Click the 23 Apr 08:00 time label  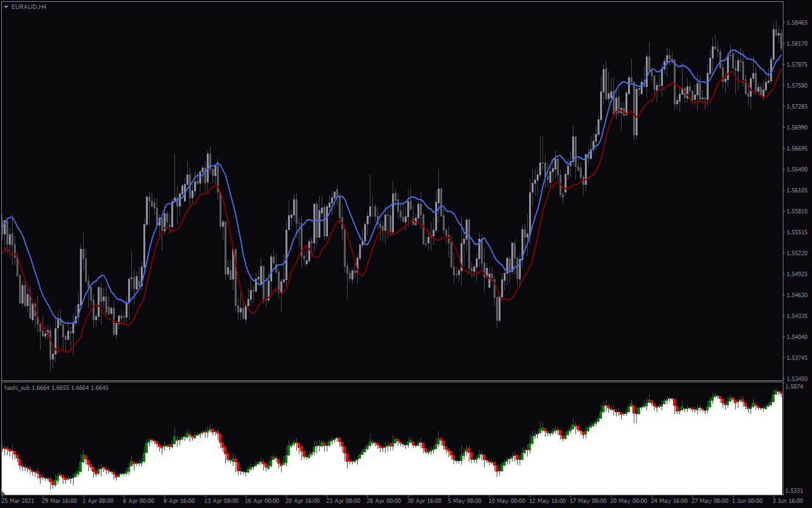343,501
